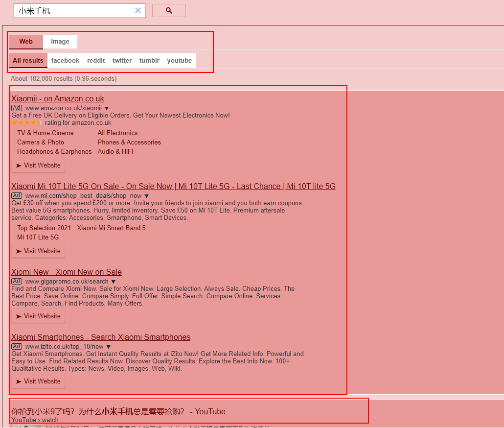
Task: Filter results by twitter
Action: click(122, 60)
